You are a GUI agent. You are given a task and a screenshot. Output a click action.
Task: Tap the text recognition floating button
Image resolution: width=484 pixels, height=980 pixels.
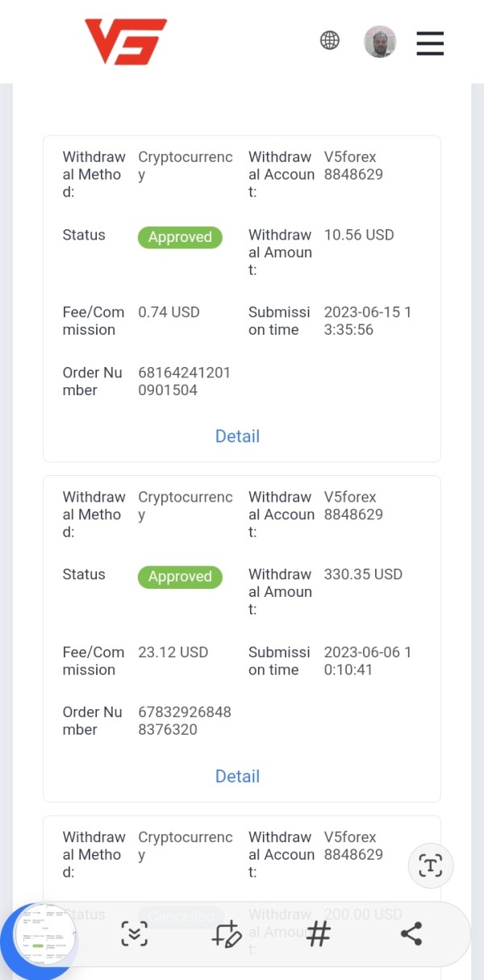point(431,866)
